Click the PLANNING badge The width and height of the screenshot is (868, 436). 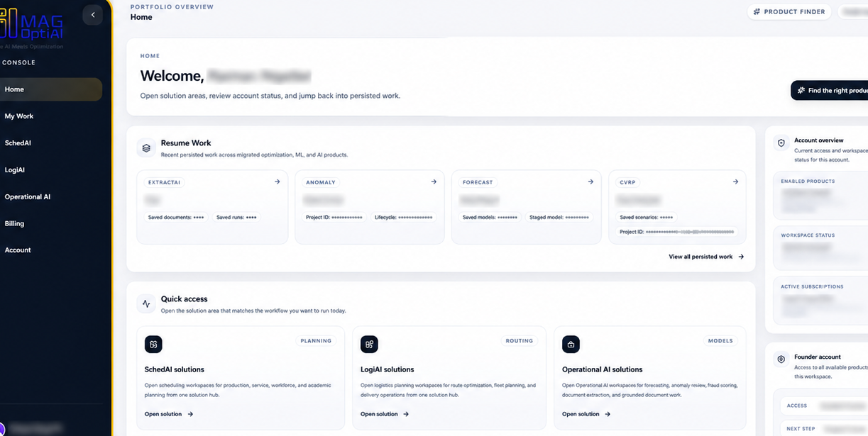[316, 341]
